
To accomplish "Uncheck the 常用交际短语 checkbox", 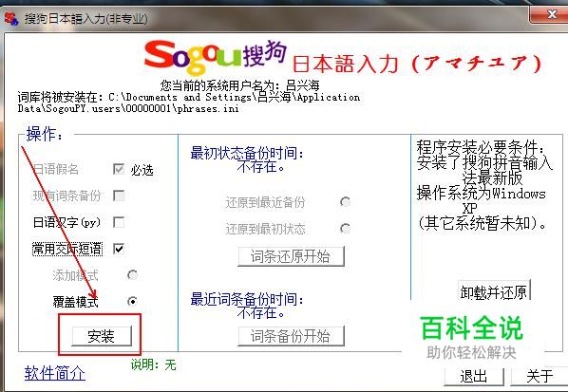I will pyautogui.click(x=119, y=249).
